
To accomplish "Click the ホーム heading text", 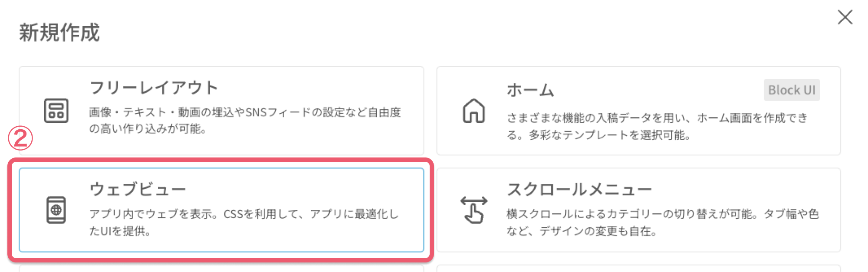I will pyautogui.click(x=530, y=90).
